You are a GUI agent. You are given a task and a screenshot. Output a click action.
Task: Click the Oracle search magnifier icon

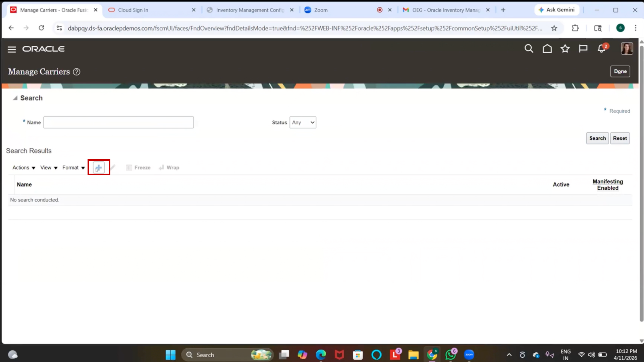[x=529, y=49]
